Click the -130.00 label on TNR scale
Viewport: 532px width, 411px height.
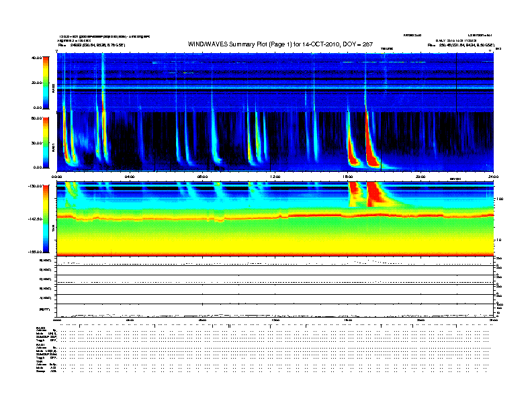(x=36, y=186)
